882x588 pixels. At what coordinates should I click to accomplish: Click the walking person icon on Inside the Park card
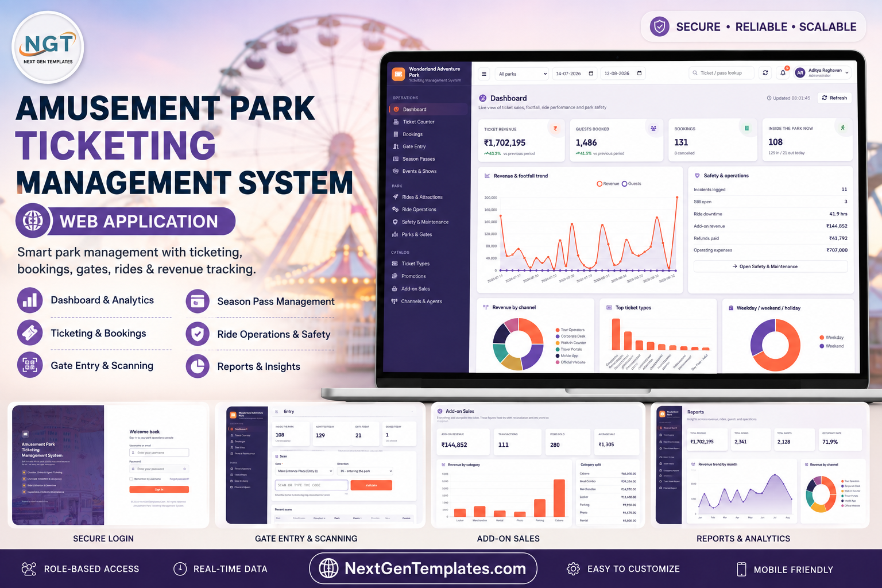(x=842, y=128)
